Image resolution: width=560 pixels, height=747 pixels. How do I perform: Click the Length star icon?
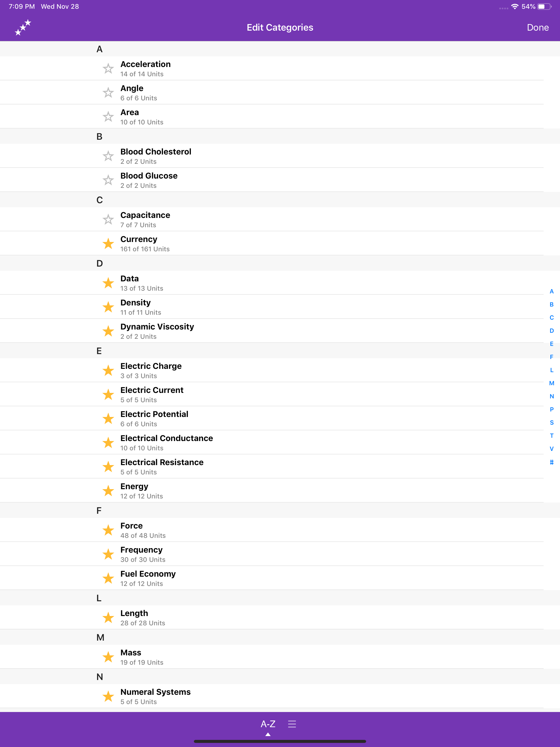pos(108,618)
